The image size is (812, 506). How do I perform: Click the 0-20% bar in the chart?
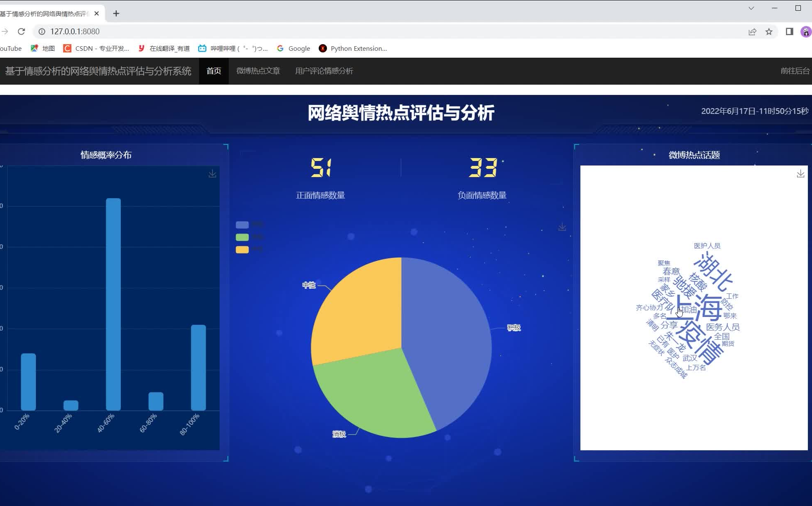(28, 382)
